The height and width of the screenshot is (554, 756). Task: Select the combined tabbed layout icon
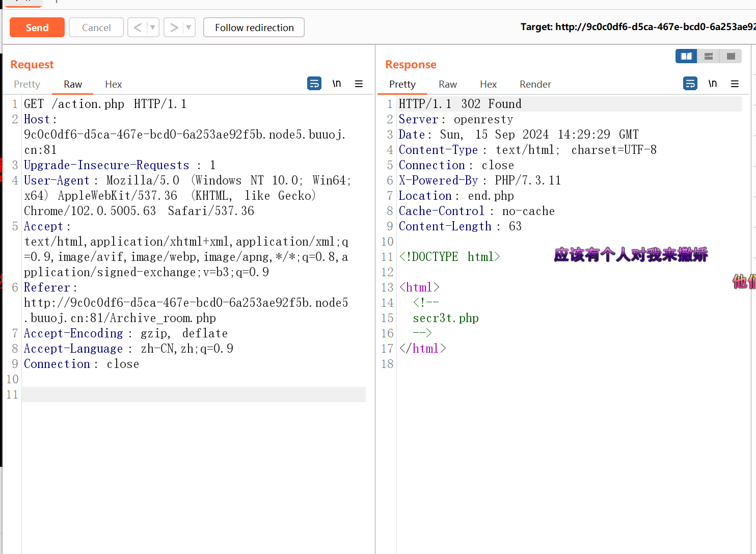tap(731, 56)
